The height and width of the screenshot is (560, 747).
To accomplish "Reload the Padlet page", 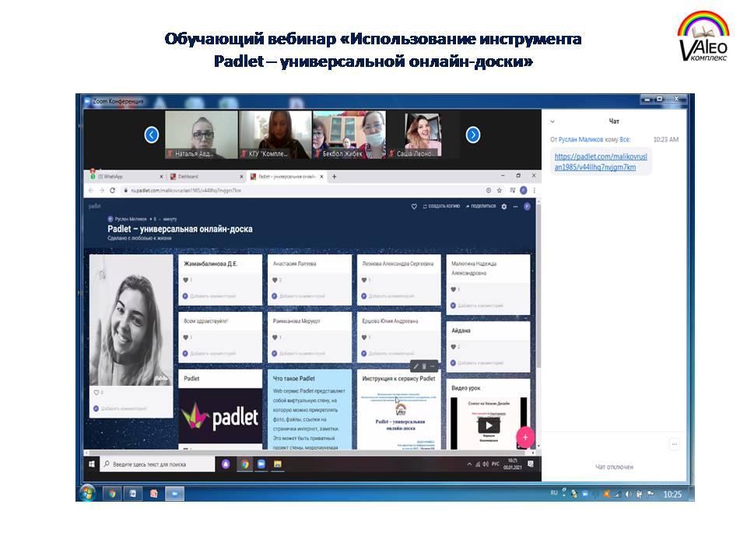I will pyautogui.click(x=112, y=191).
